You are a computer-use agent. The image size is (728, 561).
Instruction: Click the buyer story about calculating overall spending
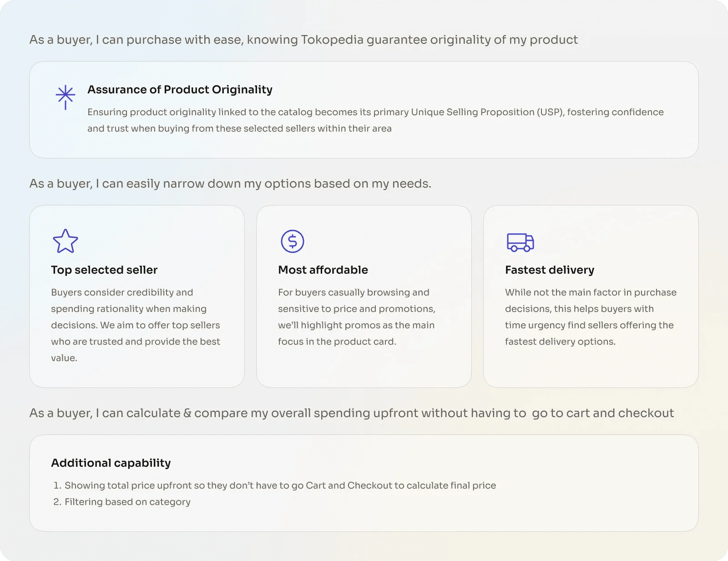coord(351,413)
